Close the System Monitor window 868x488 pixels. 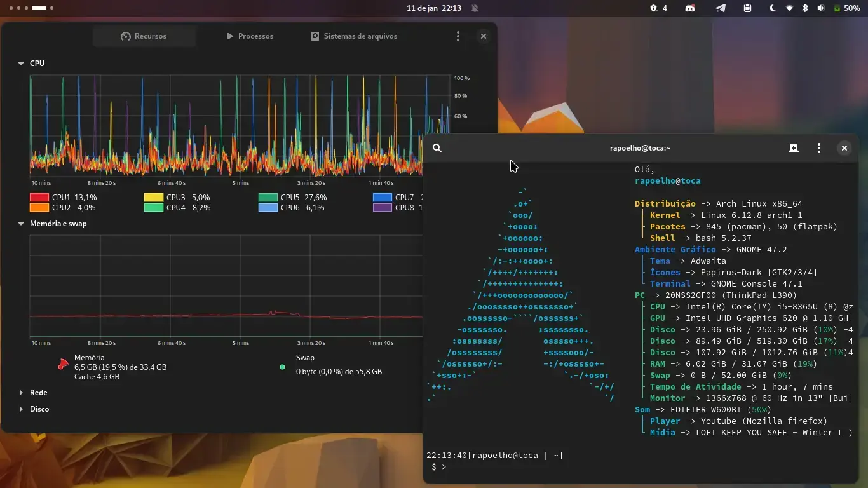(x=484, y=36)
